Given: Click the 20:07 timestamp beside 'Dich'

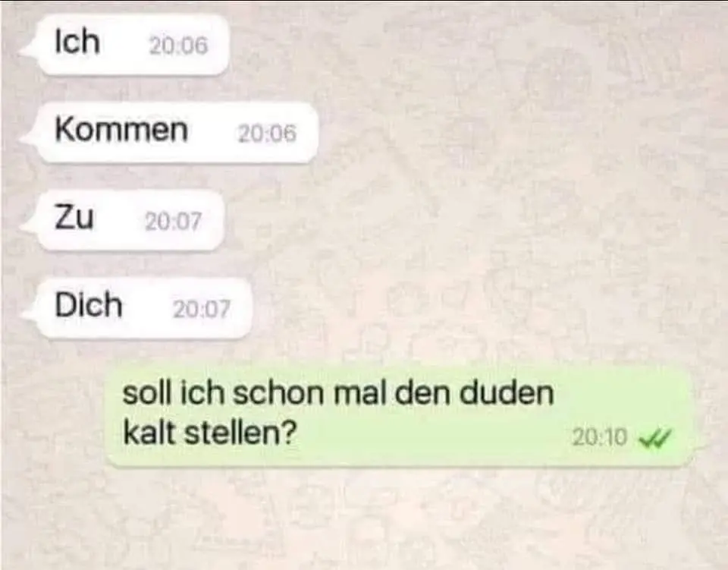Looking at the screenshot, I should tap(202, 309).
